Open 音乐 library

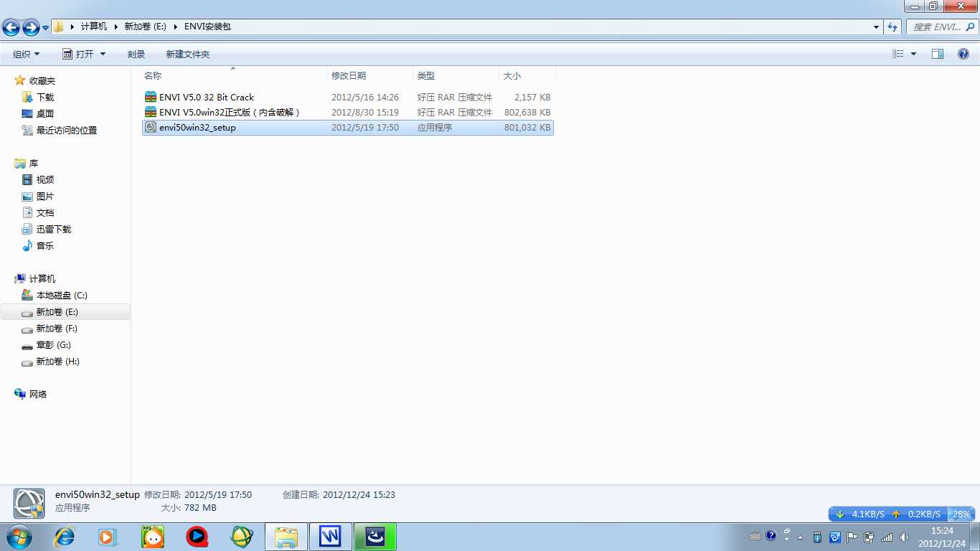[45, 246]
